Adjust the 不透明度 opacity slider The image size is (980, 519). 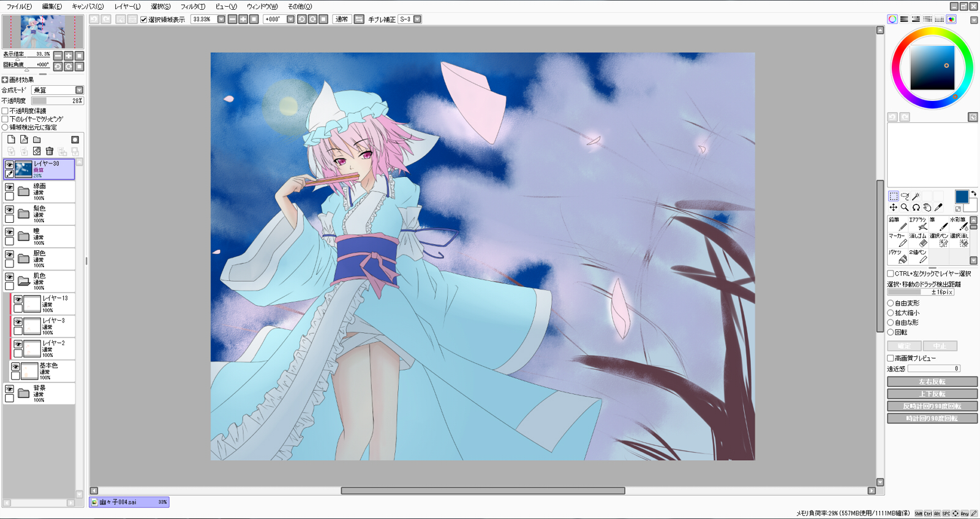[x=58, y=100]
